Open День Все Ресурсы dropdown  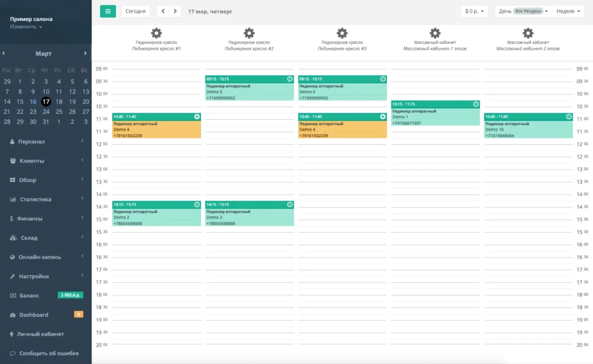[x=524, y=12]
